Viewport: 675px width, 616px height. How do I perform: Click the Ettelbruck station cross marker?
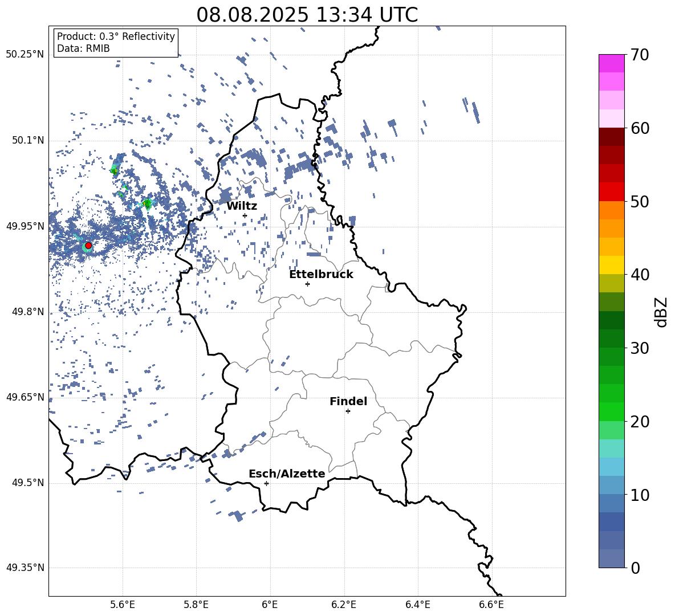(x=307, y=284)
